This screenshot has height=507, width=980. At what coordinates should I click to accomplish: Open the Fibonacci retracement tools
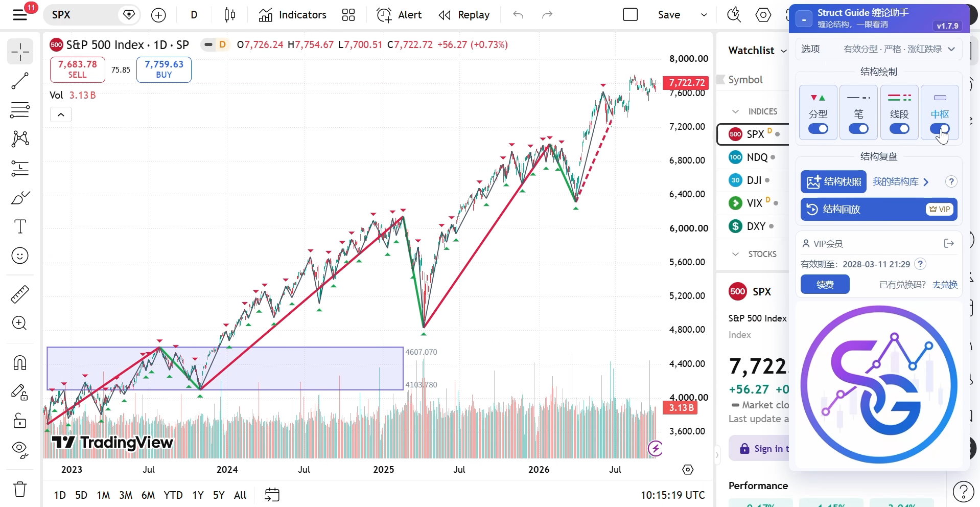pos(20,110)
